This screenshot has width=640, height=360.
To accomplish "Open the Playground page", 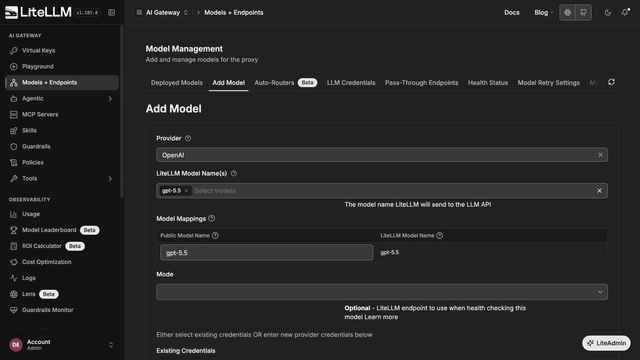I will 62,66.
